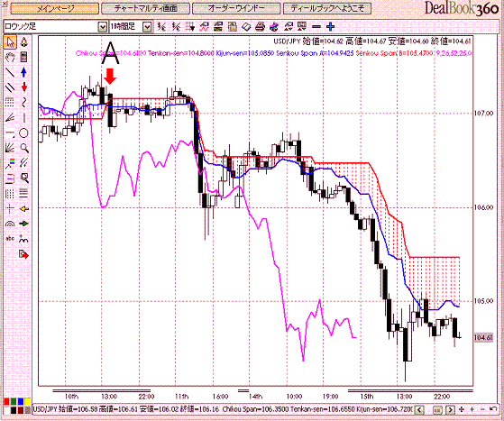Click the ディールブックへようこそ button
This screenshot has height=421, width=504.
[327, 8]
